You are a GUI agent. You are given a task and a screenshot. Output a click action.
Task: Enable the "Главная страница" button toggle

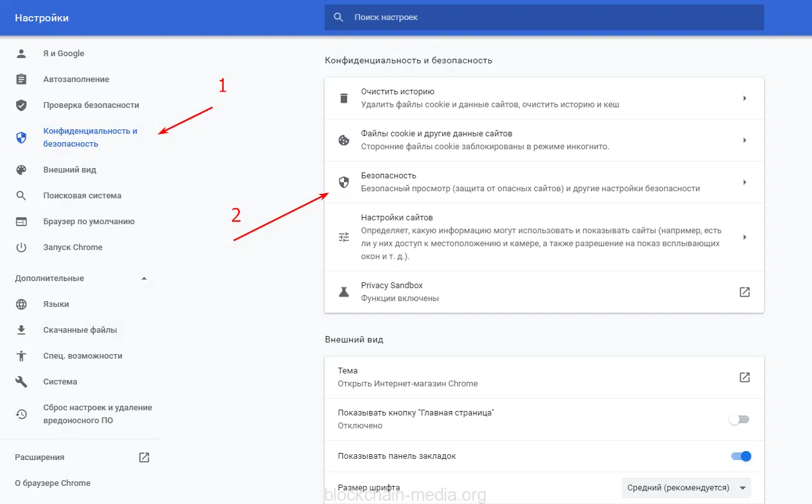click(739, 419)
